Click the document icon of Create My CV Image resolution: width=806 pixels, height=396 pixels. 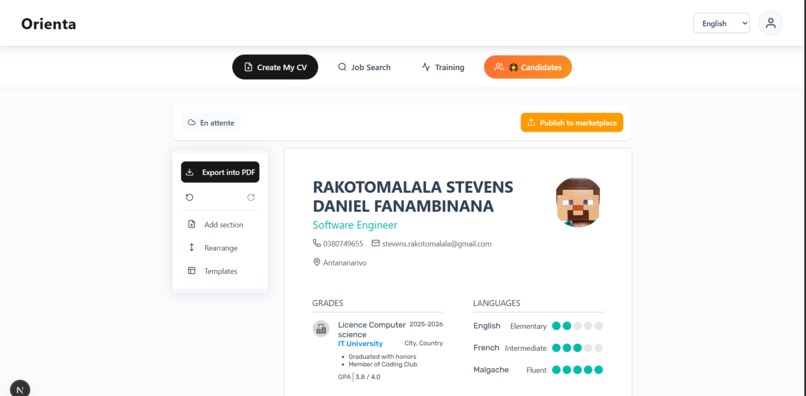pyautogui.click(x=248, y=67)
